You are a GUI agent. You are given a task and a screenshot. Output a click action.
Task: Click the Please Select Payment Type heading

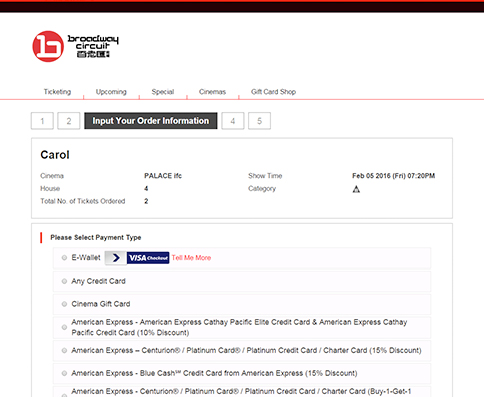(x=96, y=237)
